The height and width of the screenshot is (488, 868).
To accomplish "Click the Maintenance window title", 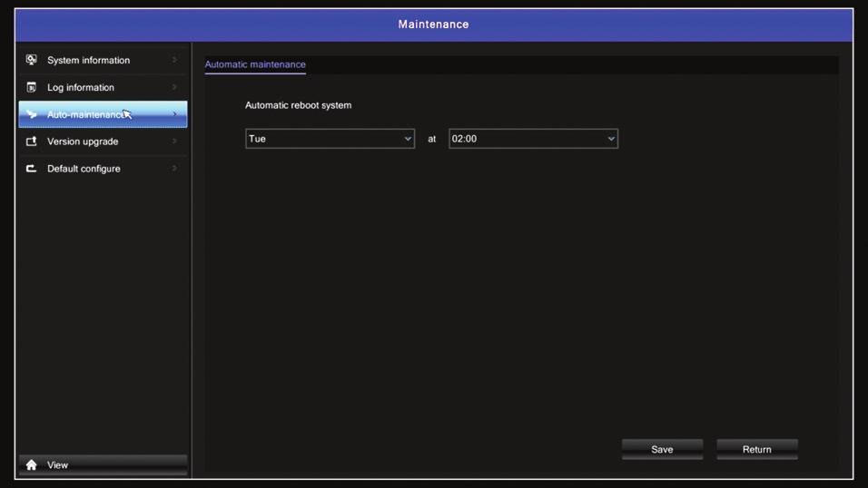I will 433,24.
